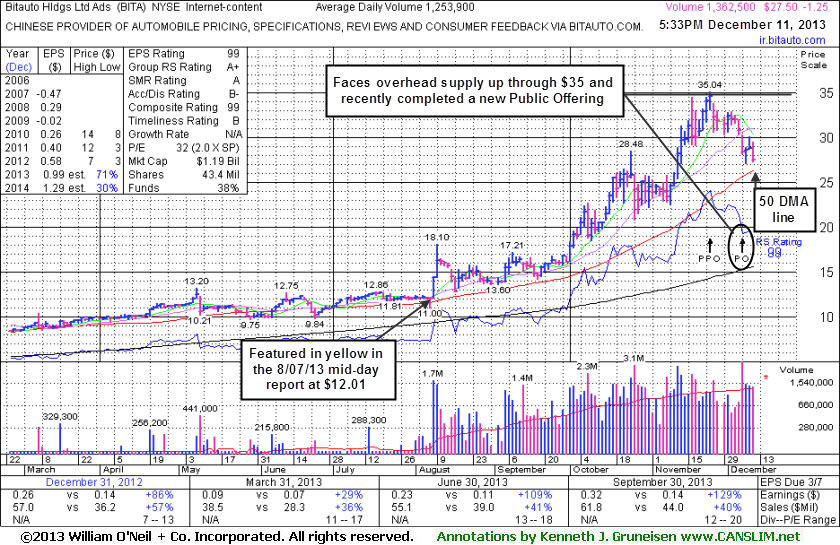Click the December 31, 2012 quarter header

pos(94,482)
